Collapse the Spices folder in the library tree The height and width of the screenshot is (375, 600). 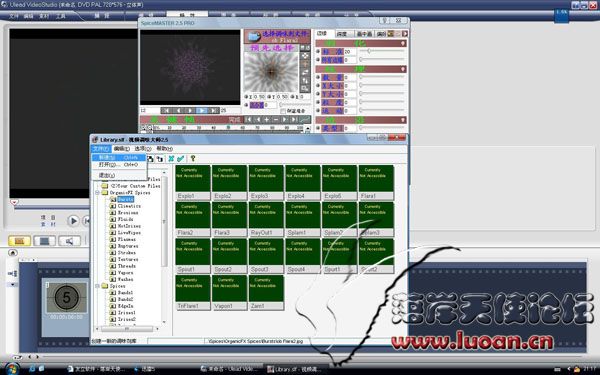(98, 286)
